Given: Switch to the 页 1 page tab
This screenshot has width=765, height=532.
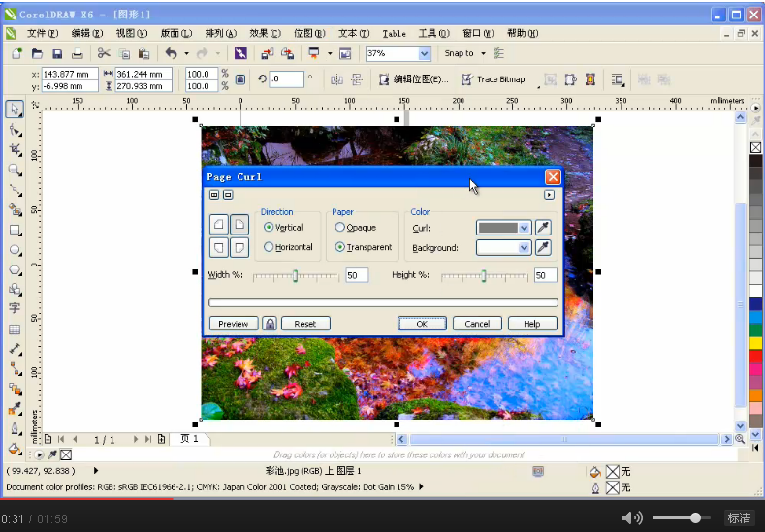Looking at the screenshot, I should point(189,439).
